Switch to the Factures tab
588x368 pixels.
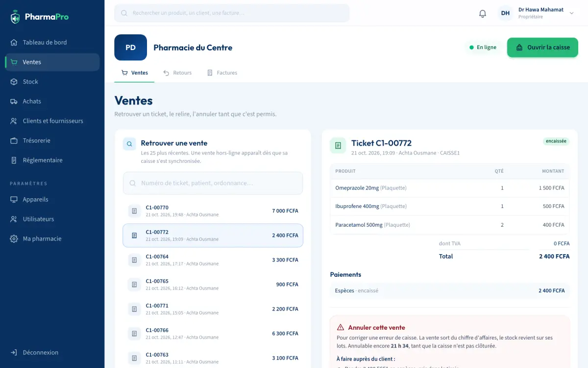point(222,73)
